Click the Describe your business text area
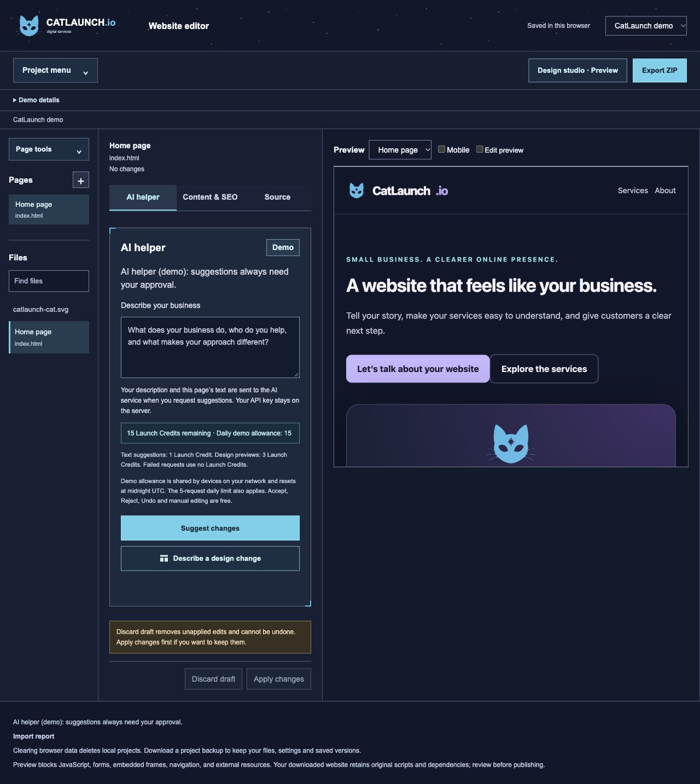700x784 pixels. [x=210, y=347]
